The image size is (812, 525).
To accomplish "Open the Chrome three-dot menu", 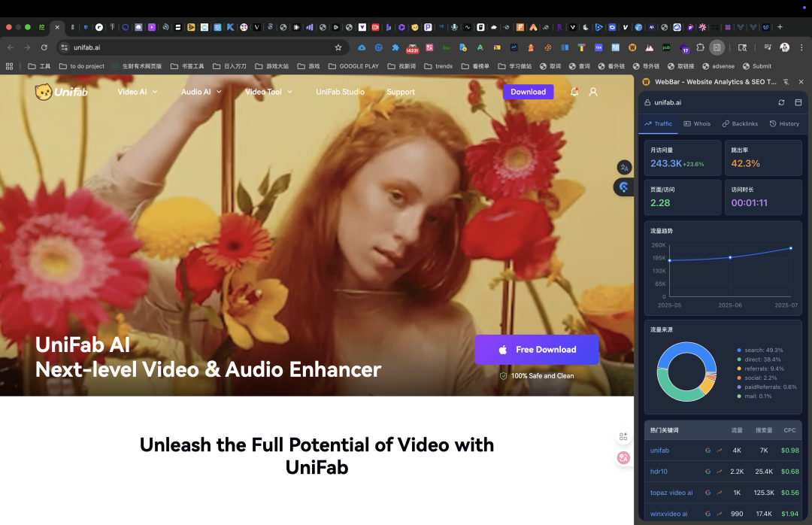I will [801, 47].
